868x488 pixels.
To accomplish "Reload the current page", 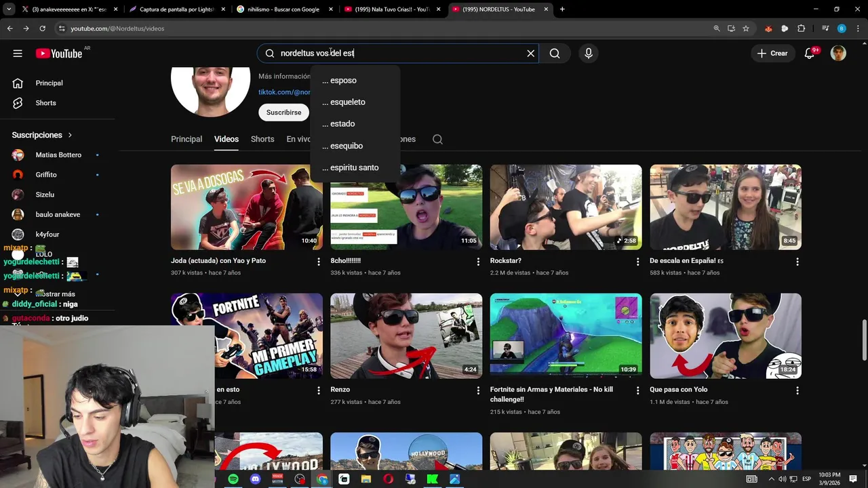I will [x=42, y=28].
